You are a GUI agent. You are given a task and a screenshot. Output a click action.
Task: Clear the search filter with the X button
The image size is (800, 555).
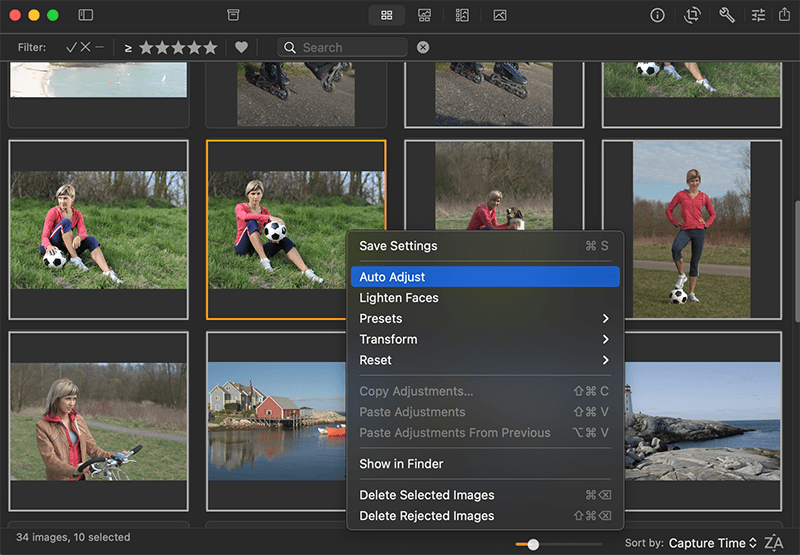pos(423,47)
